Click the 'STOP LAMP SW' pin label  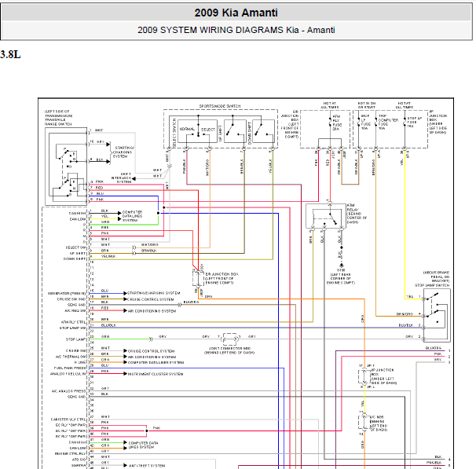tap(72, 328)
